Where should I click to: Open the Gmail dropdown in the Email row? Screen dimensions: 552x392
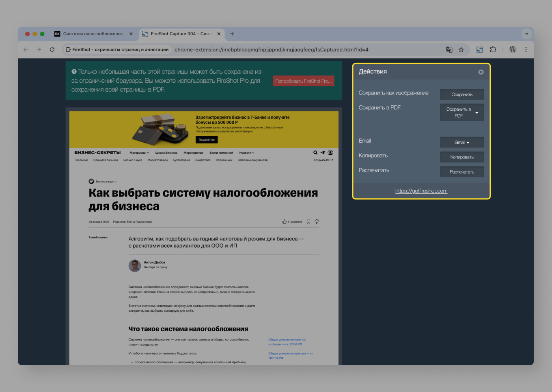pyautogui.click(x=462, y=142)
